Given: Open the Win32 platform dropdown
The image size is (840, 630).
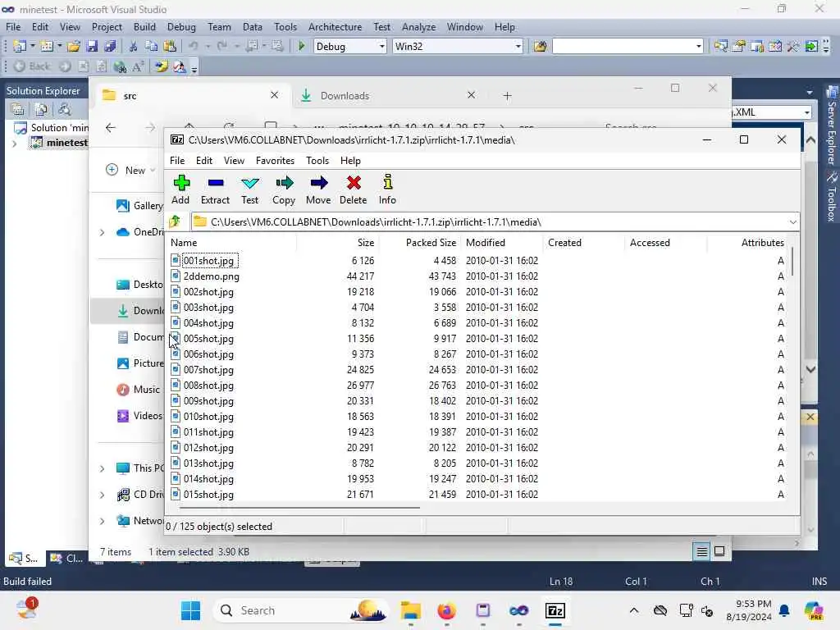Looking at the screenshot, I should point(518,47).
